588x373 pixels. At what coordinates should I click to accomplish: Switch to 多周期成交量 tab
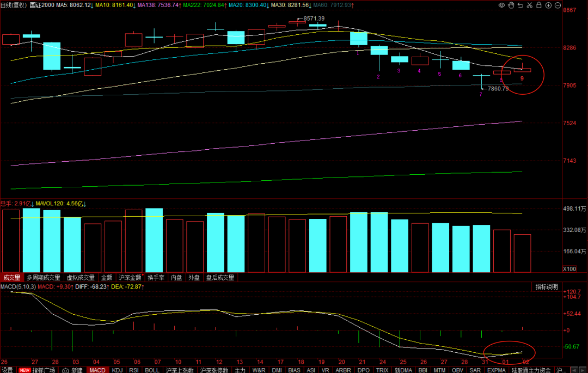coord(43,277)
